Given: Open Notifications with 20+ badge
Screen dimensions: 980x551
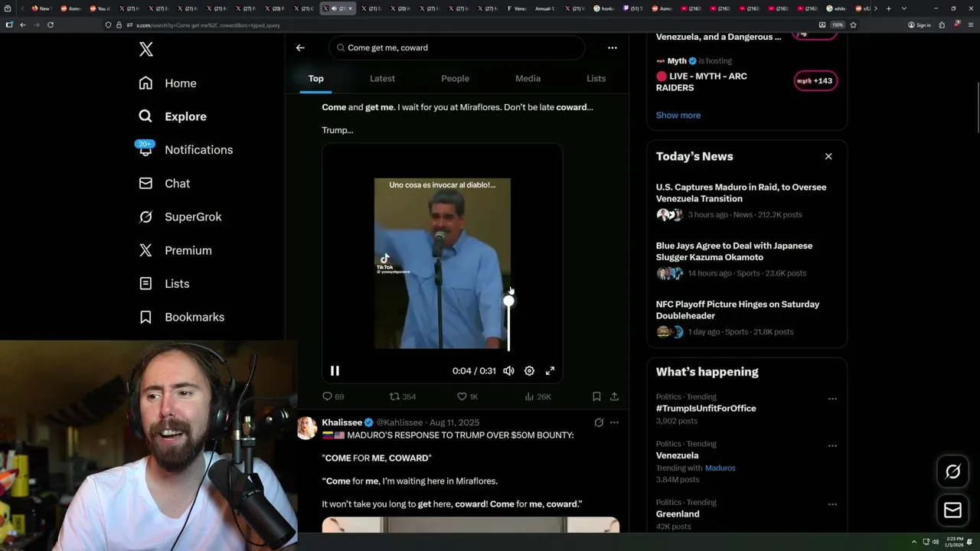Looking at the screenshot, I should point(185,150).
